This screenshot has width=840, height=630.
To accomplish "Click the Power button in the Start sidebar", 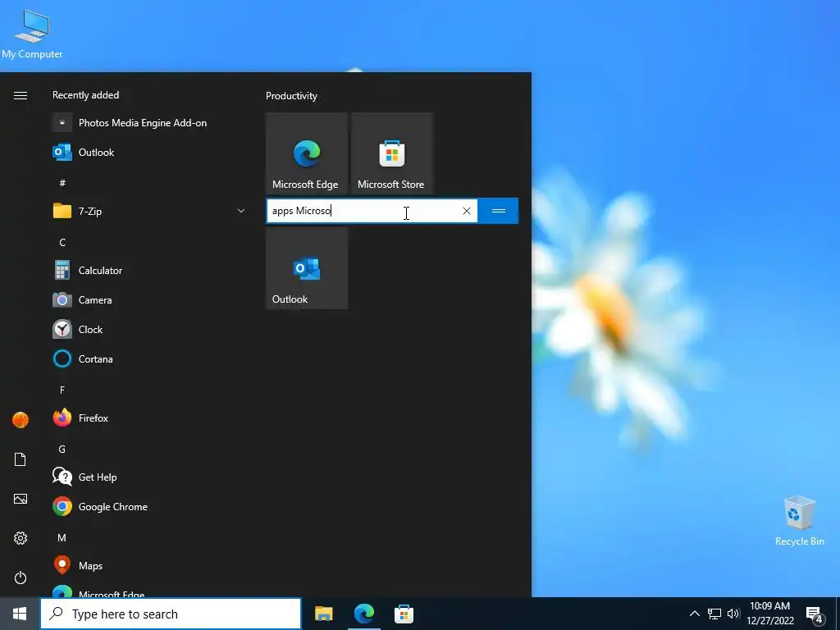I will (21, 577).
